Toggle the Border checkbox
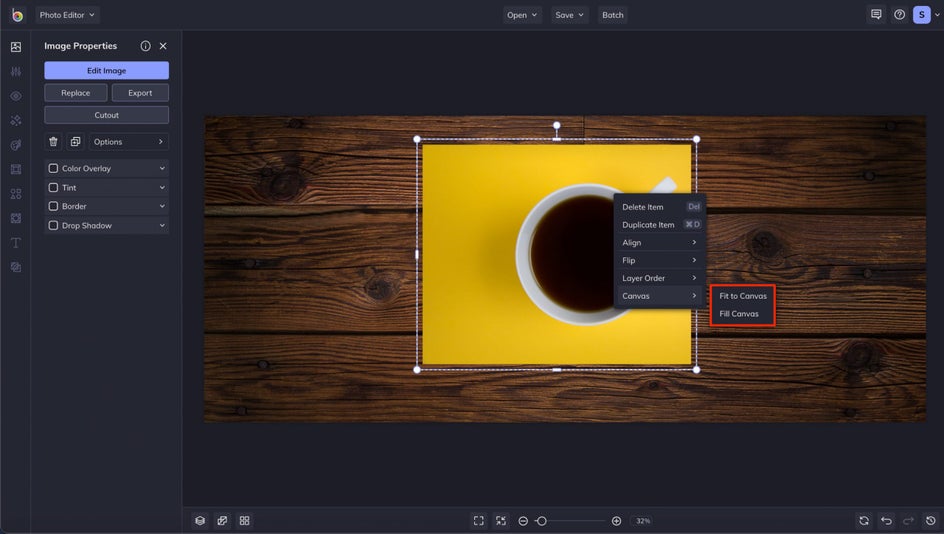 point(54,207)
